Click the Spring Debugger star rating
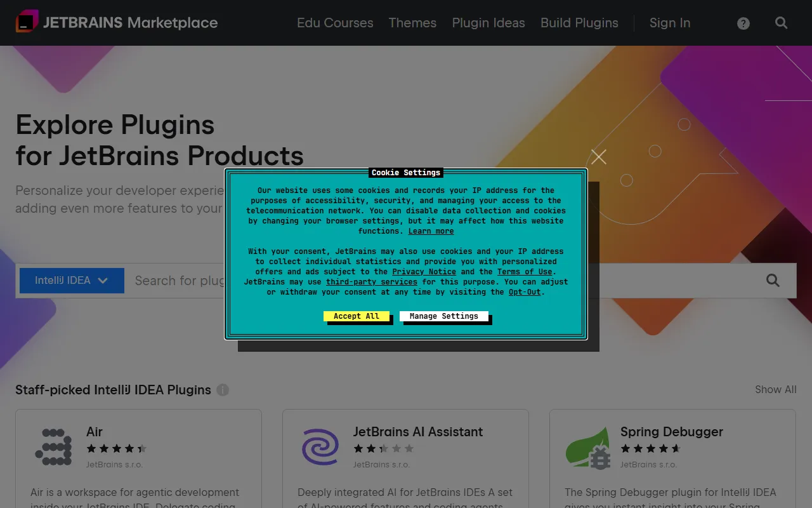The height and width of the screenshot is (508, 812). point(650,448)
